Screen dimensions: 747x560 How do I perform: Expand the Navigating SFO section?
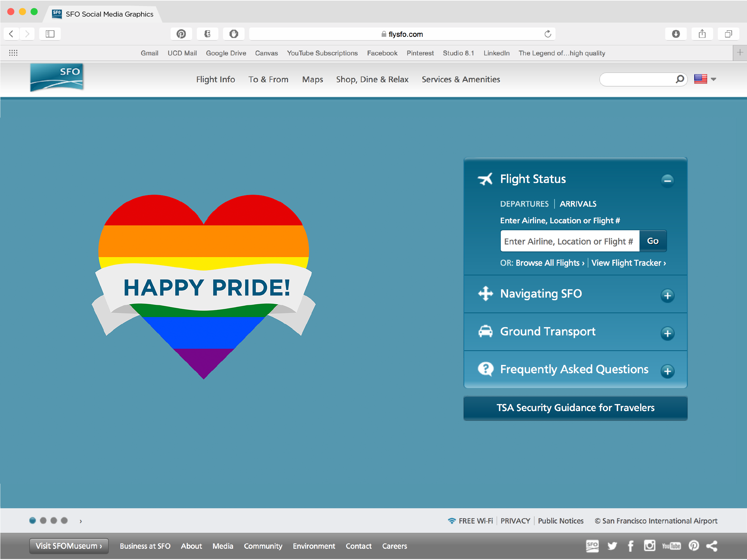click(x=668, y=295)
